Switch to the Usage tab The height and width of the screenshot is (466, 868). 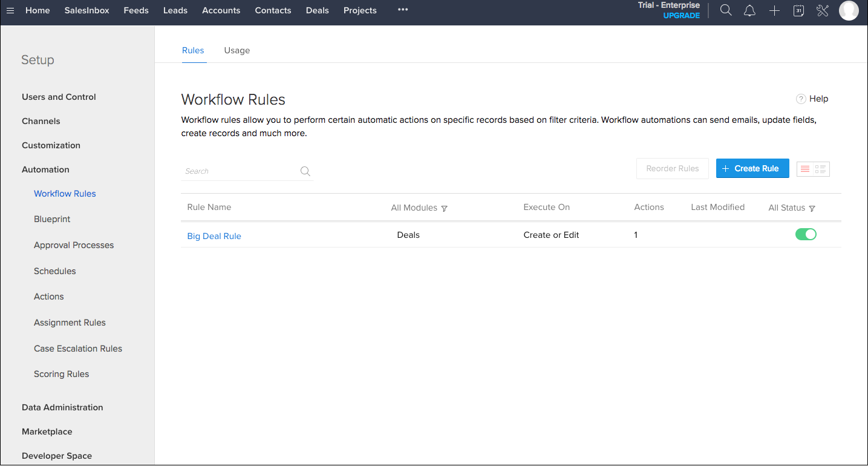point(237,50)
